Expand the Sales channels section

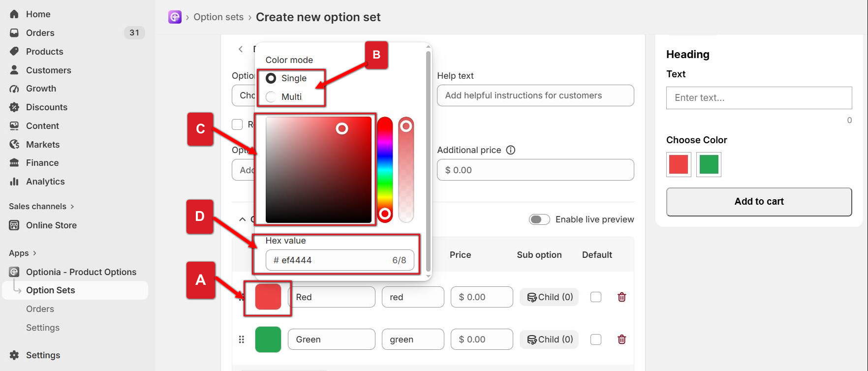(x=41, y=206)
